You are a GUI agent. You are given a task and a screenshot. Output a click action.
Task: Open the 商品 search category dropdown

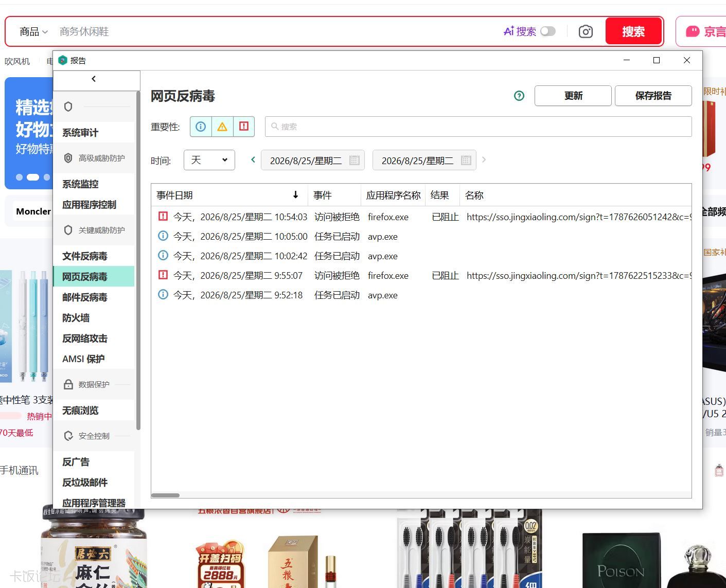(x=33, y=32)
